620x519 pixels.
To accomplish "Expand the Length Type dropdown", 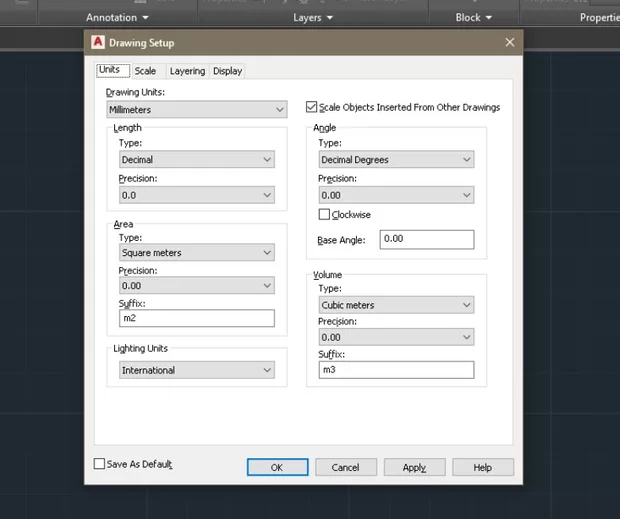I will (x=196, y=160).
